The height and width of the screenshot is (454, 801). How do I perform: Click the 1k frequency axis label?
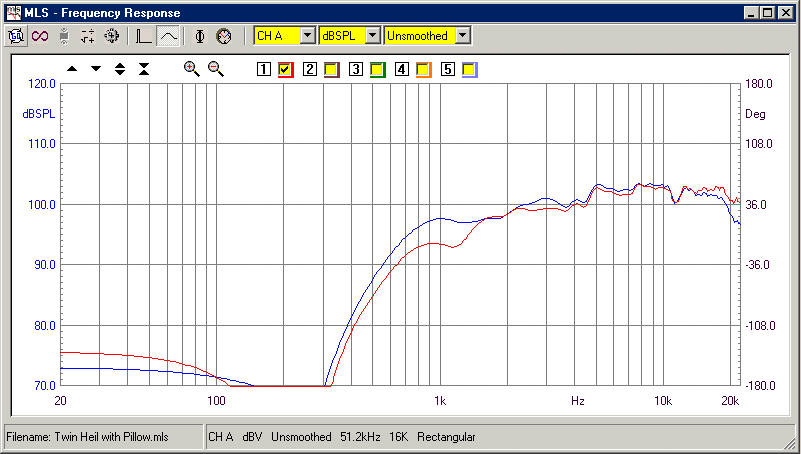pos(440,401)
